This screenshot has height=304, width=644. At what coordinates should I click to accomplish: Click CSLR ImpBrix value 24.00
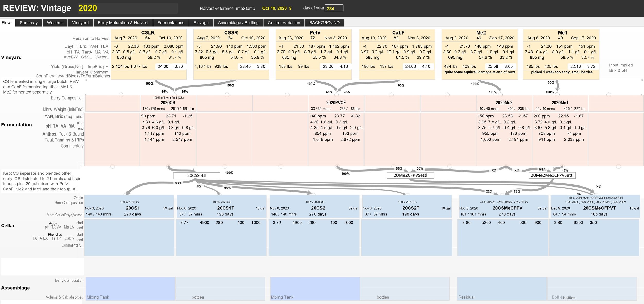click(x=163, y=66)
